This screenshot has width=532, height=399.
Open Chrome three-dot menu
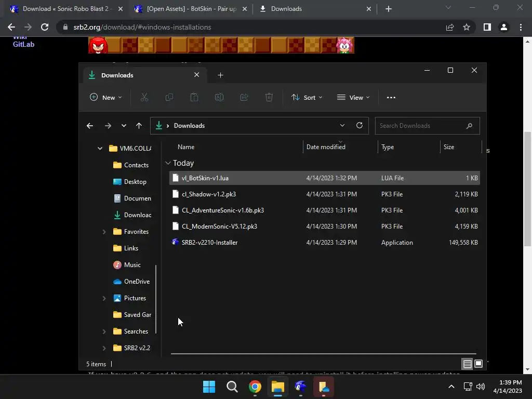coord(521,27)
